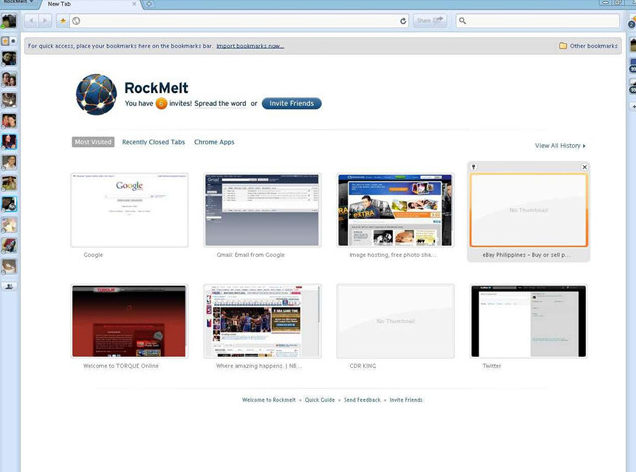Switch to Most Visited tab

click(93, 142)
